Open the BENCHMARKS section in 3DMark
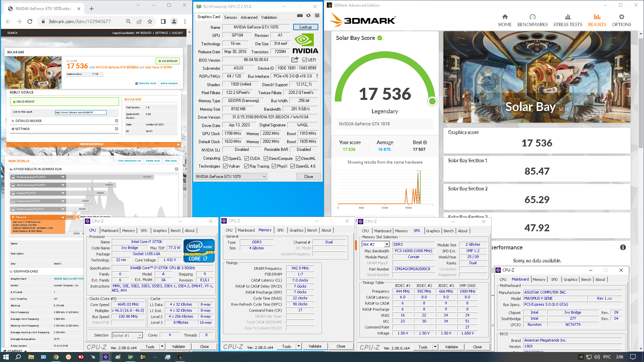Viewport: 644px width, 362px height. point(532,20)
